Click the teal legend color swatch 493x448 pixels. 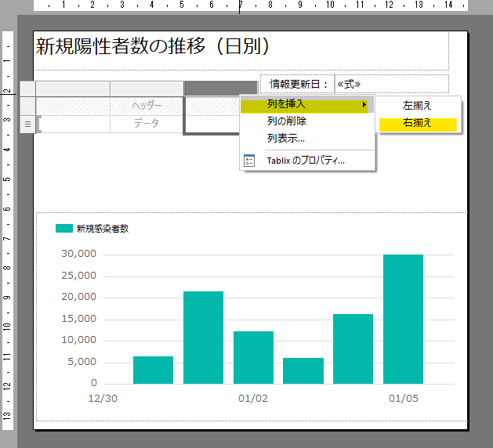click(x=63, y=229)
